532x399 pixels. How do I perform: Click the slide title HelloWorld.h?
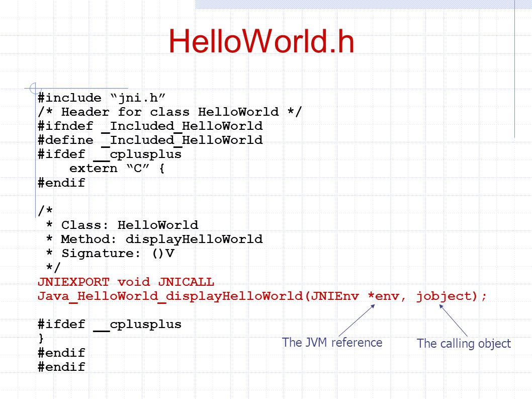click(261, 41)
